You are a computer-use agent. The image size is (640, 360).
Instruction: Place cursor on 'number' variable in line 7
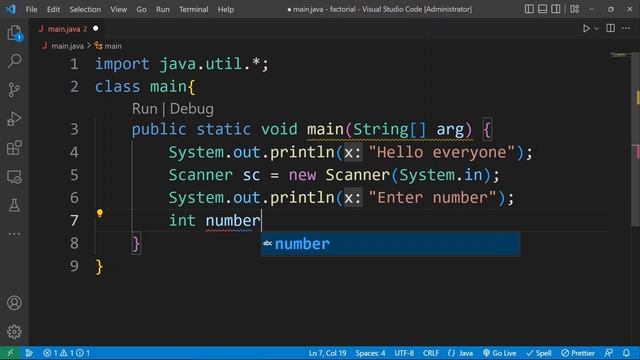coord(233,221)
